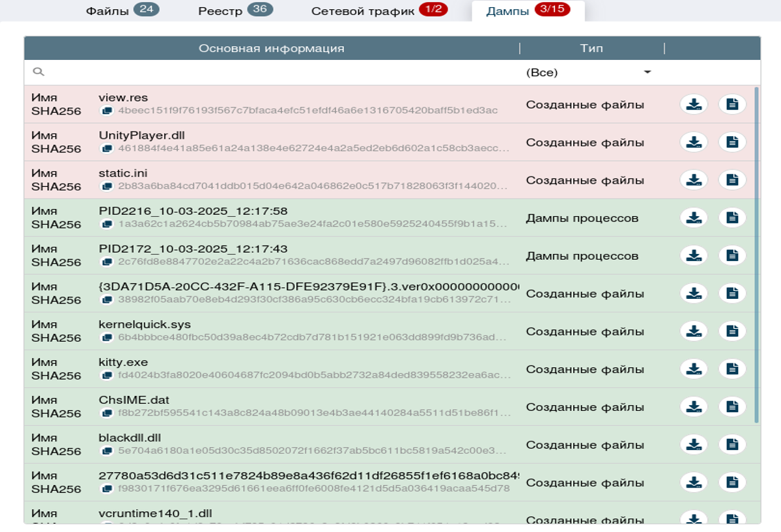Click the Основная информация column header
Viewport: 781px width, 532px height.
pos(271,48)
